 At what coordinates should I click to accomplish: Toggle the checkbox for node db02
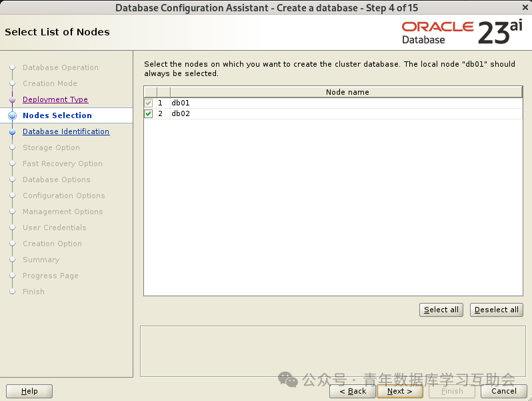(148, 113)
